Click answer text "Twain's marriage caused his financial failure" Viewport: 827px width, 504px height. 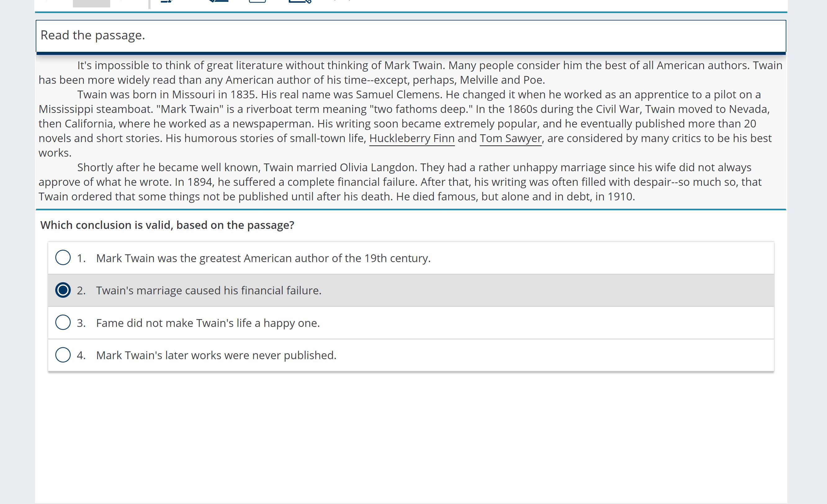coord(209,291)
